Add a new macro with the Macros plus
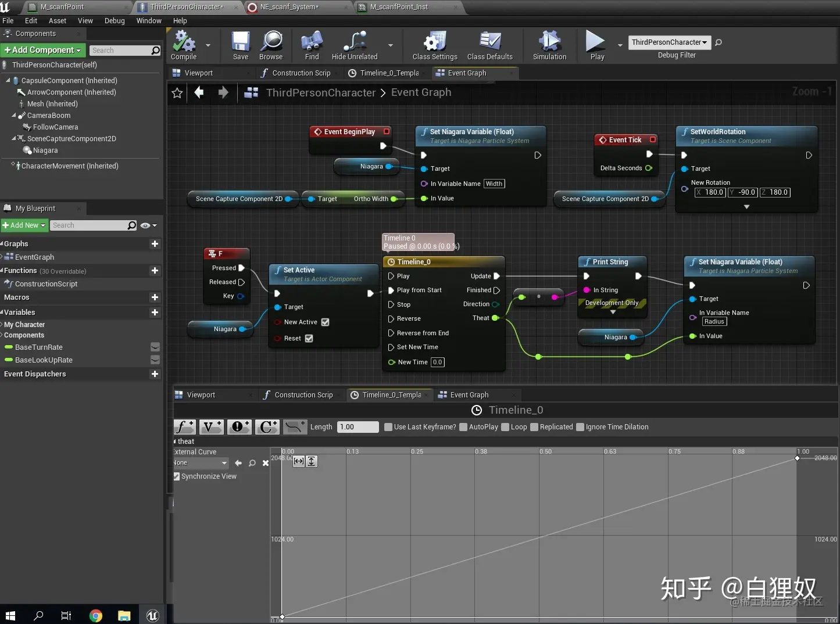Image resolution: width=840 pixels, height=624 pixels. [155, 297]
